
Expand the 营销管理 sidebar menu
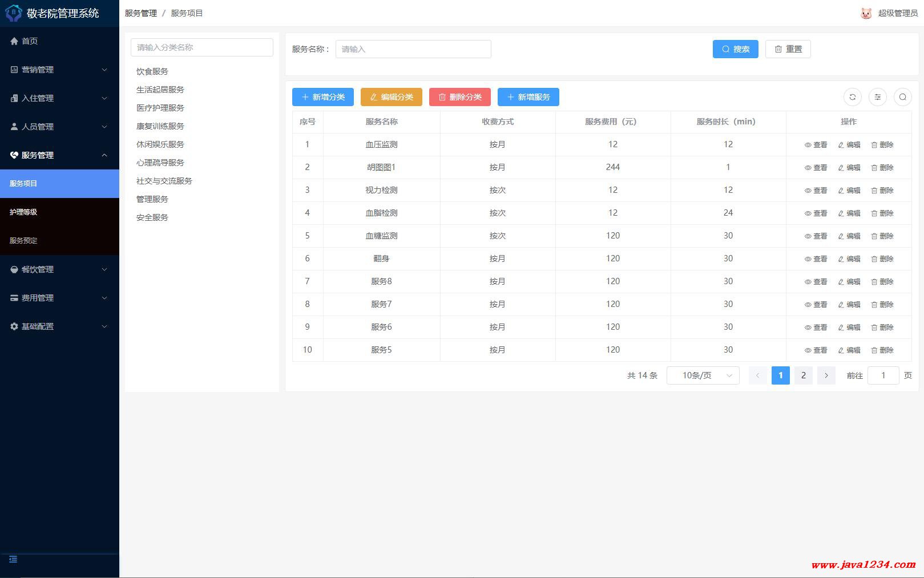(59, 70)
